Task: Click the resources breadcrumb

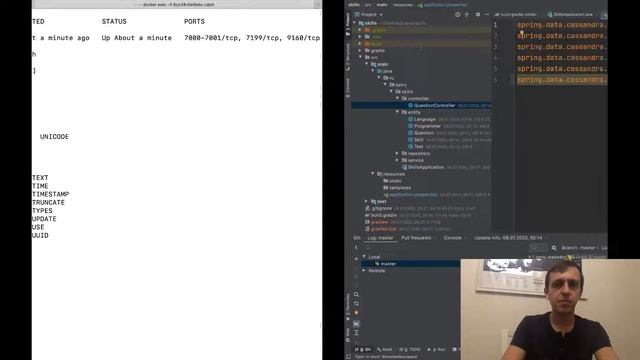Action: (x=402, y=5)
